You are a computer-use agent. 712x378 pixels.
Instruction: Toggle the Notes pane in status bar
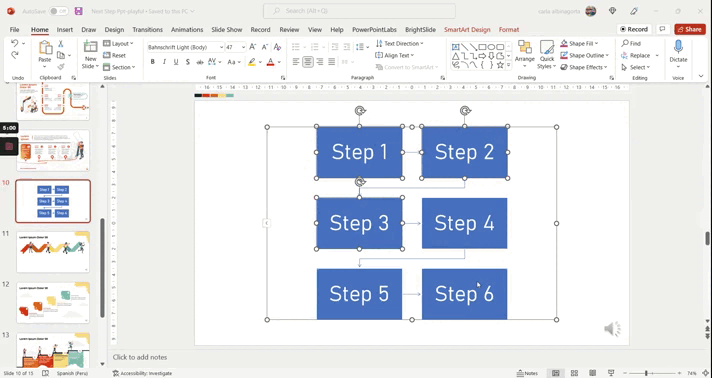pyautogui.click(x=527, y=373)
